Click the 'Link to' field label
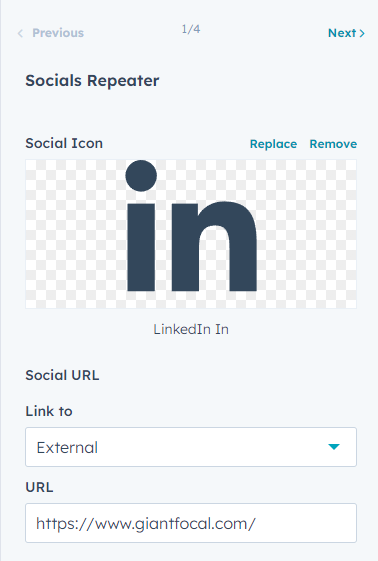The image size is (378, 561). tap(49, 411)
